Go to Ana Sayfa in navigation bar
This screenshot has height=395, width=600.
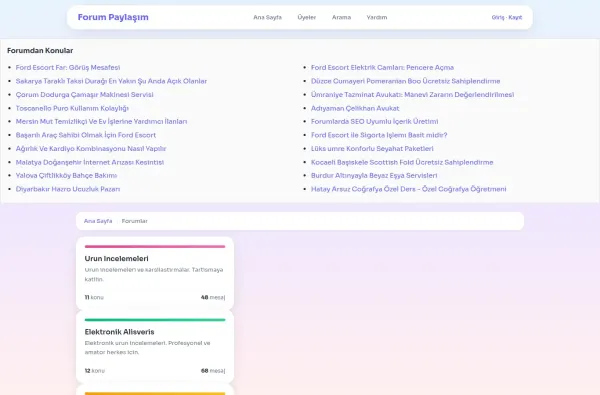(x=267, y=17)
